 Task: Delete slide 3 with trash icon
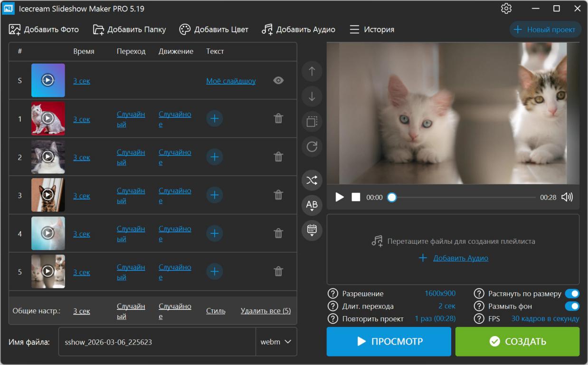(x=278, y=195)
